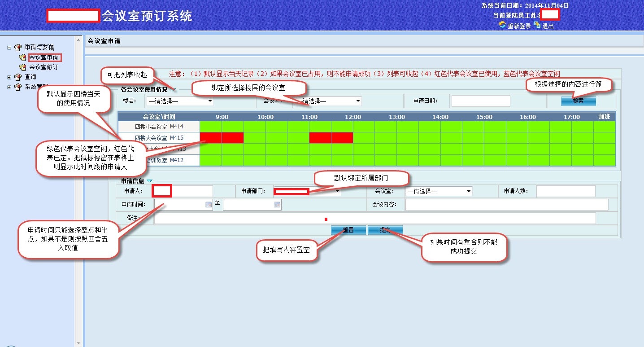
Task: Open the 会议室 dropdown in 申请信息
Action: (439, 191)
